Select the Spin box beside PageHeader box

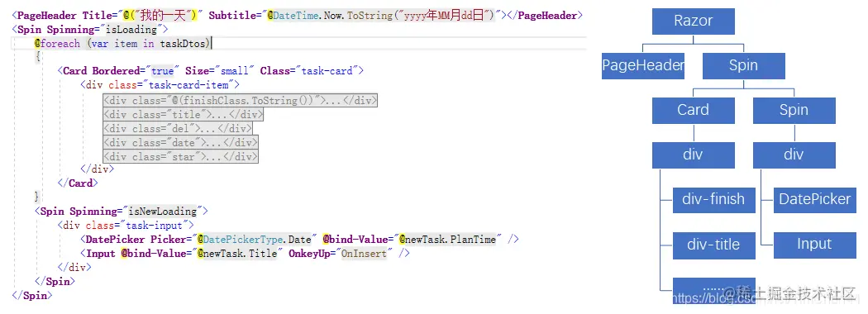pos(743,65)
